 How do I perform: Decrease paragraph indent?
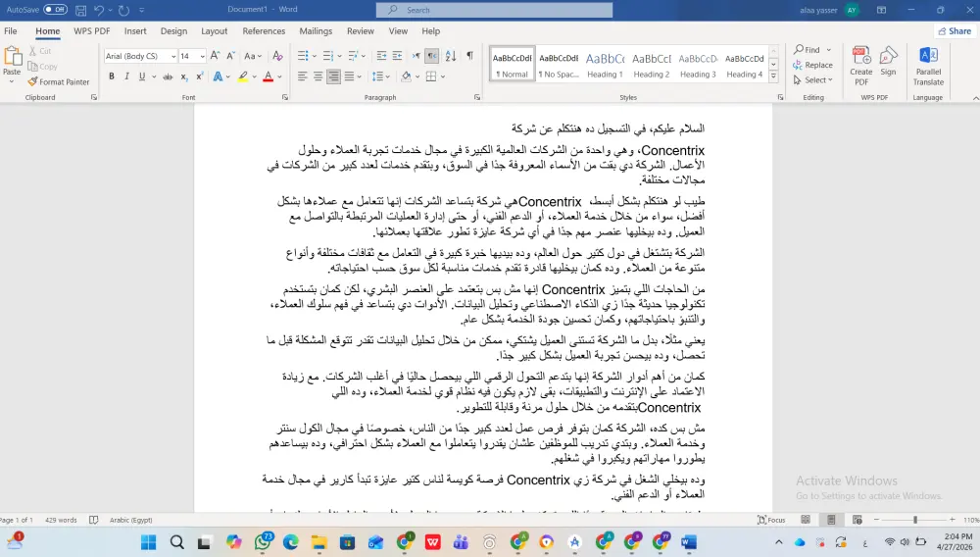point(381,56)
